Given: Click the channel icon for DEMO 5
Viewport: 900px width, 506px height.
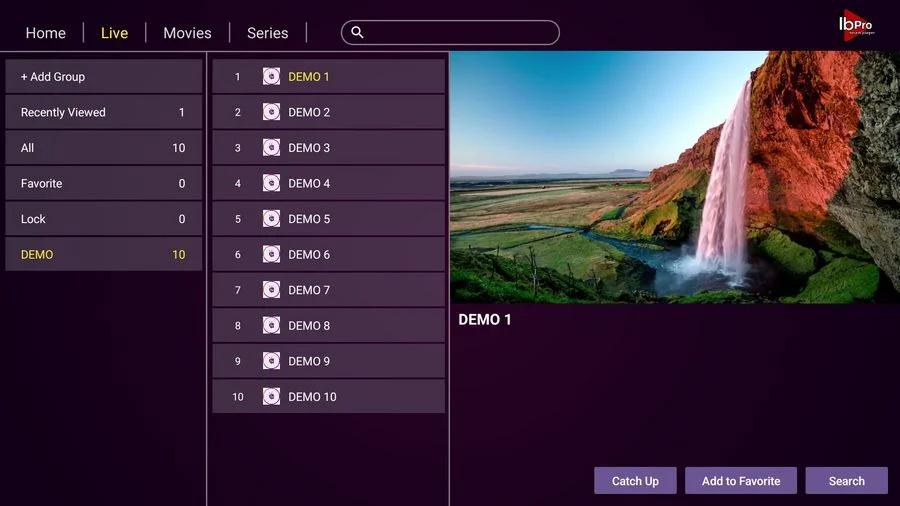Looking at the screenshot, I should point(271,219).
